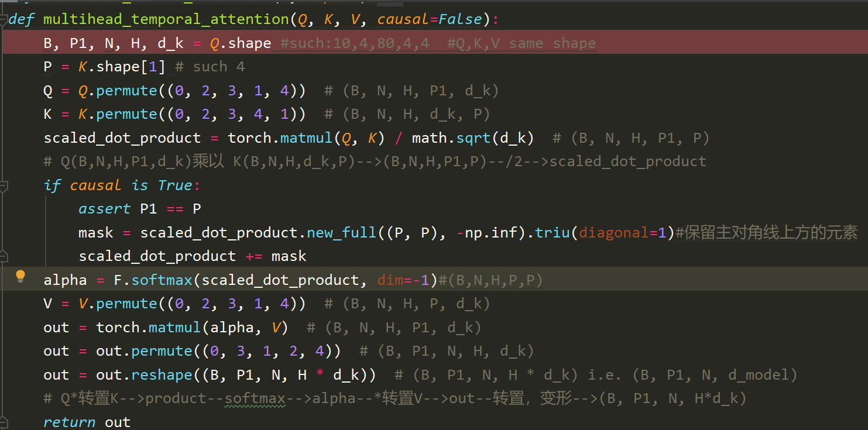Click the Chinese comment after triu(diagonal=1)
The image size is (868, 430).
[767, 233]
